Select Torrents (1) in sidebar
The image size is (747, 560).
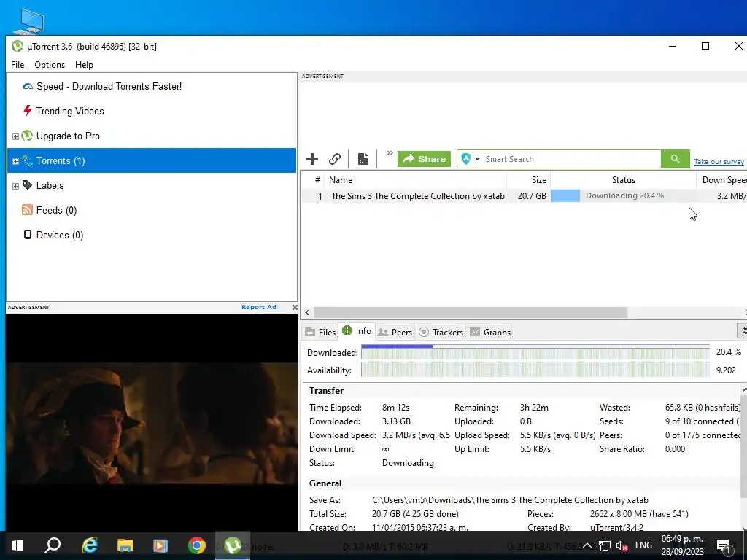152,160
